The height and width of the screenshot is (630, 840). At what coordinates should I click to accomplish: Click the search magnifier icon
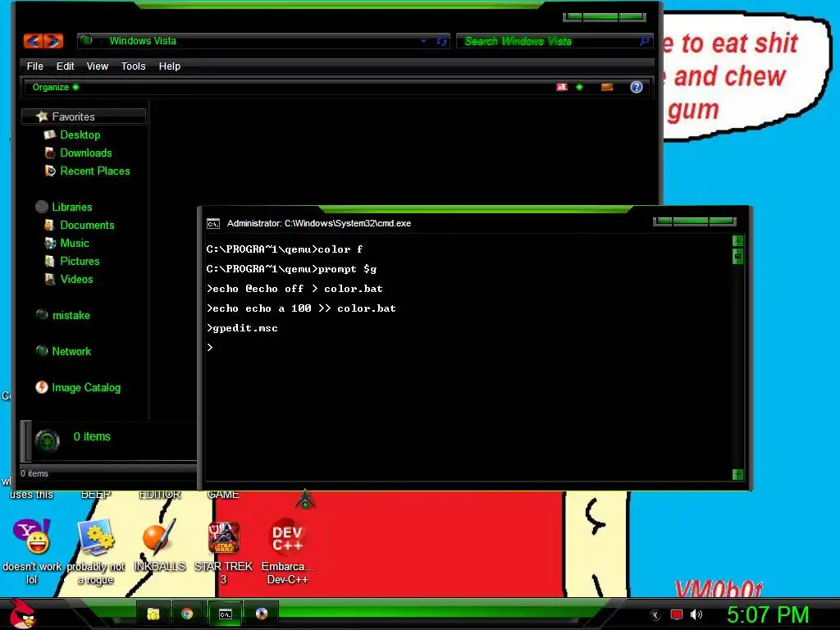[x=645, y=41]
